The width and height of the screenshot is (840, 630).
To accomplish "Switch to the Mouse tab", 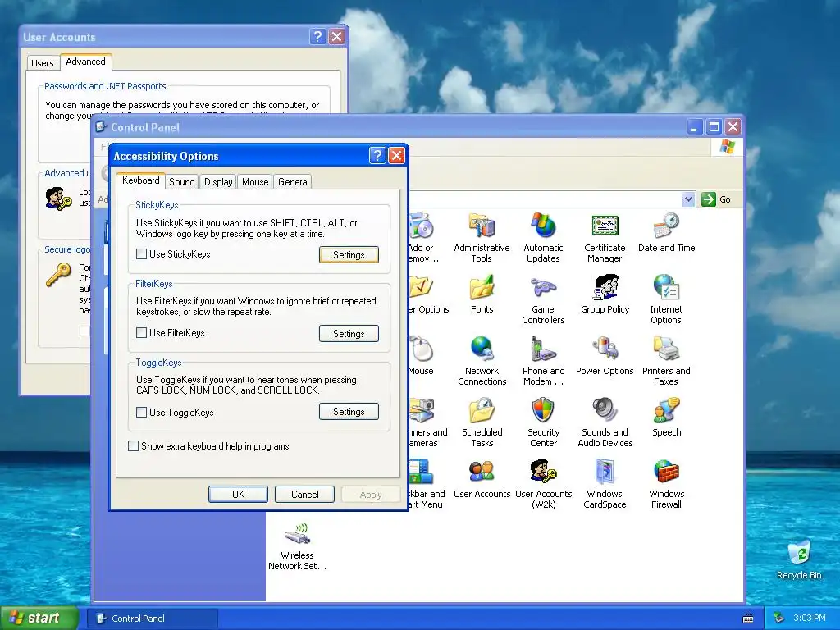I will click(255, 181).
